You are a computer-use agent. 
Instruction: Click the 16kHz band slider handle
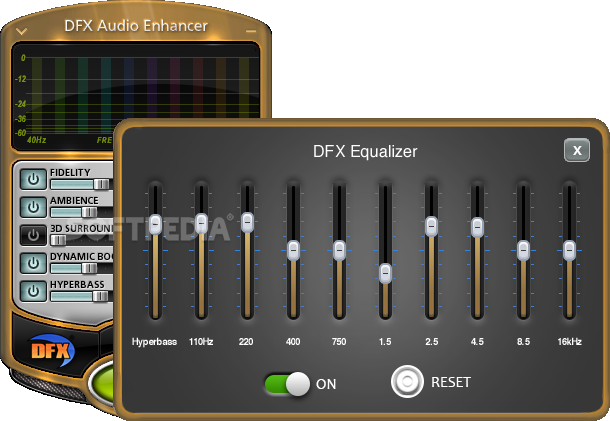point(569,251)
